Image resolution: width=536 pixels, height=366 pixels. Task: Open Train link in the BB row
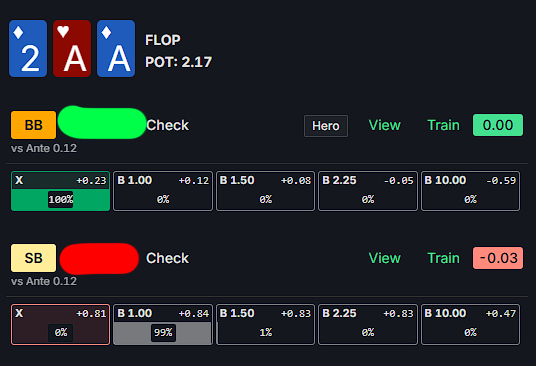(443, 125)
